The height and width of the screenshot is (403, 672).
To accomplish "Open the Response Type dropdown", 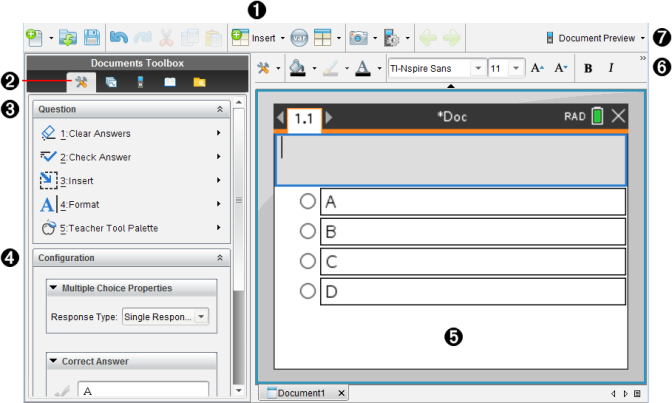I will click(165, 317).
